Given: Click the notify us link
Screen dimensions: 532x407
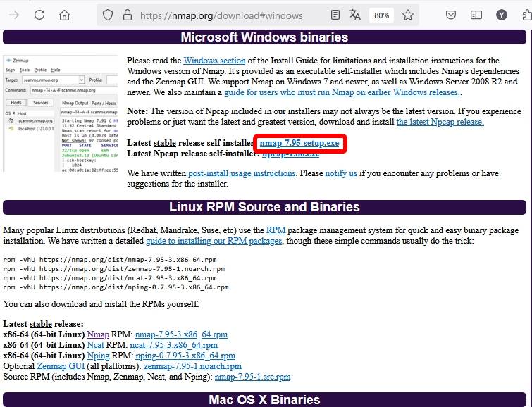Looking at the screenshot, I should pos(341,173).
